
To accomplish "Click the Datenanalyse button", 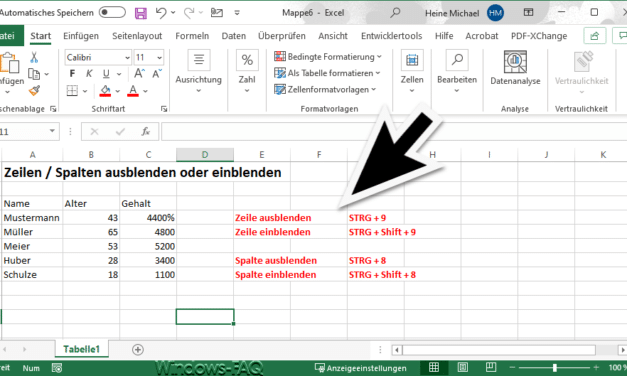I will pyautogui.click(x=515, y=68).
